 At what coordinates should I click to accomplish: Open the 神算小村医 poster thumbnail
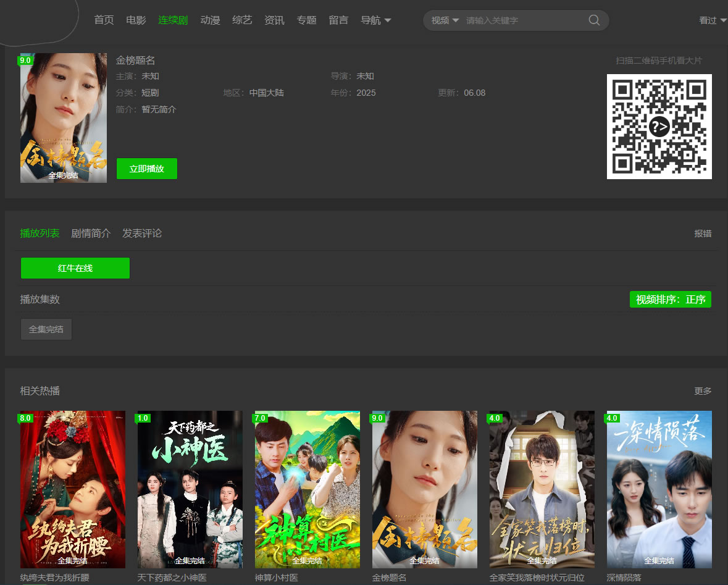coord(308,489)
